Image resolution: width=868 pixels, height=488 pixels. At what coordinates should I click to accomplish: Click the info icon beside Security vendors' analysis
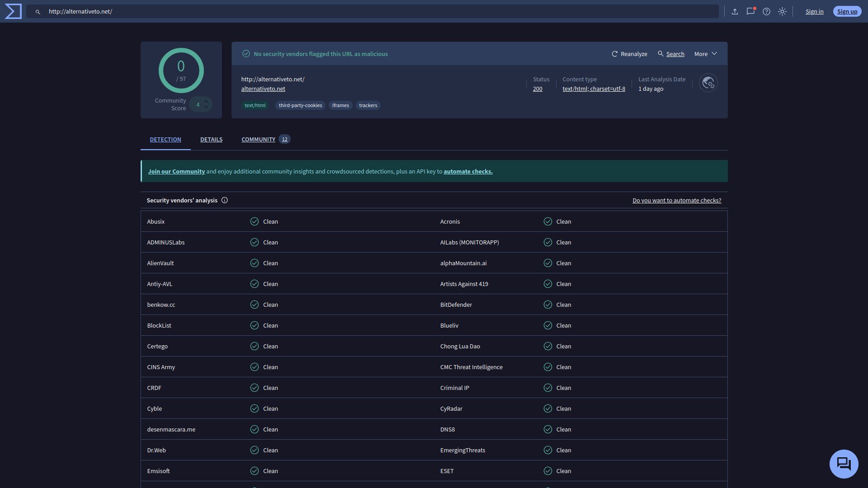tap(225, 200)
